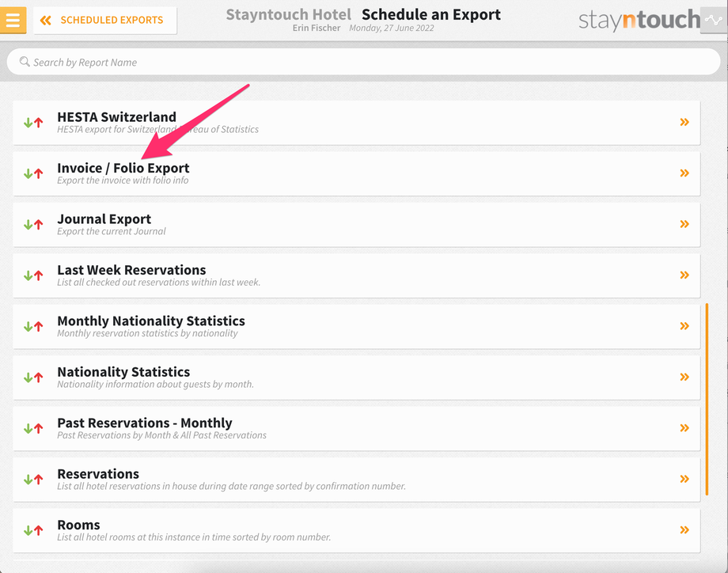
Task: Click Past Reservations - Monthly arrows icon
Action: coord(33,429)
